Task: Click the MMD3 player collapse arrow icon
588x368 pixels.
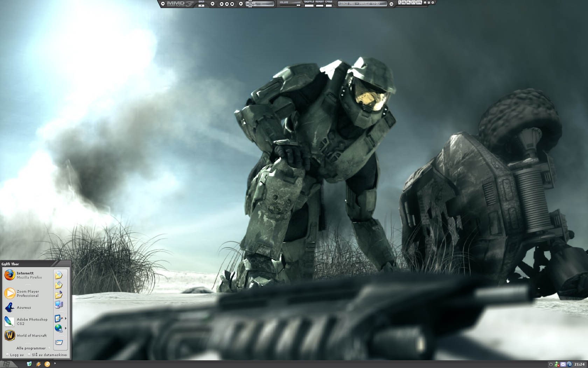Action: point(163,4)
